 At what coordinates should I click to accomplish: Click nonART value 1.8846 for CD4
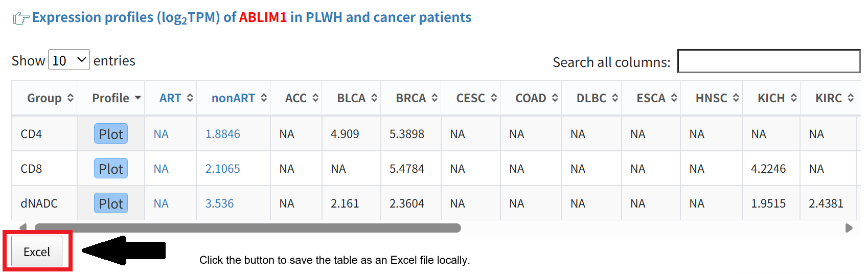coord(222,134)
